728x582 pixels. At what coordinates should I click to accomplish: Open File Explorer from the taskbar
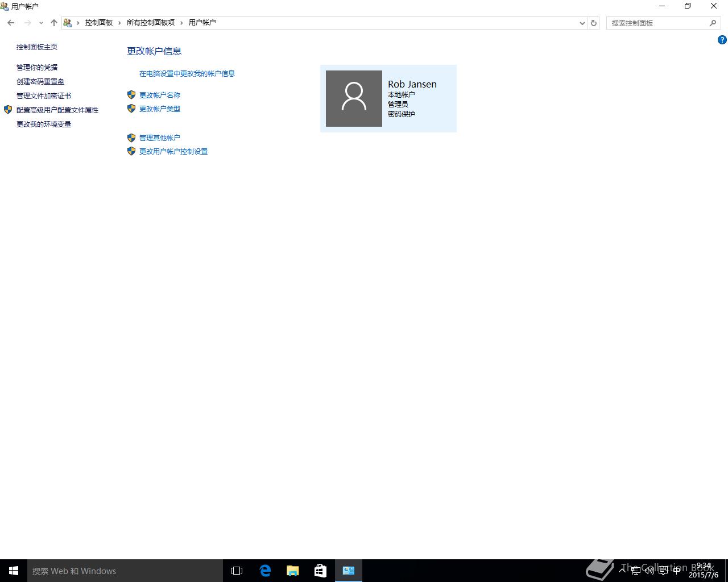293,571
